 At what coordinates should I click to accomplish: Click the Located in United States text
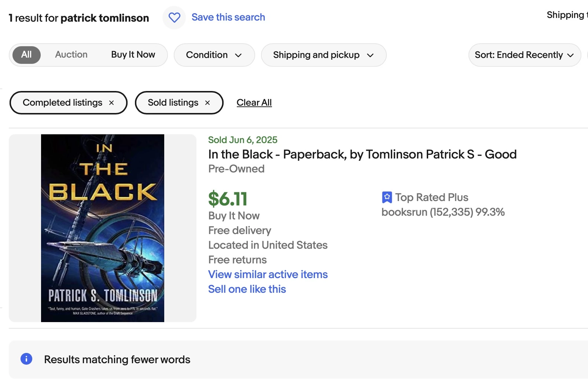[268, 245]
